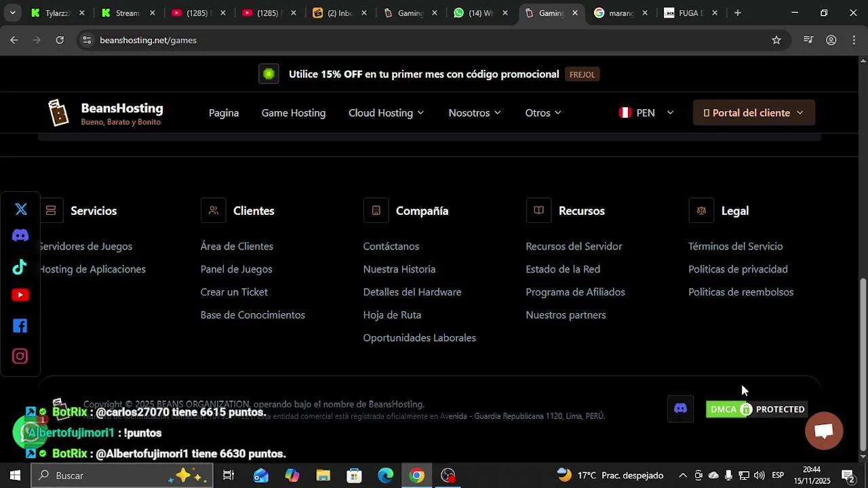Open the notification center icon
Viewport: 868px width, 488px height.
click(x=848, y=475)
